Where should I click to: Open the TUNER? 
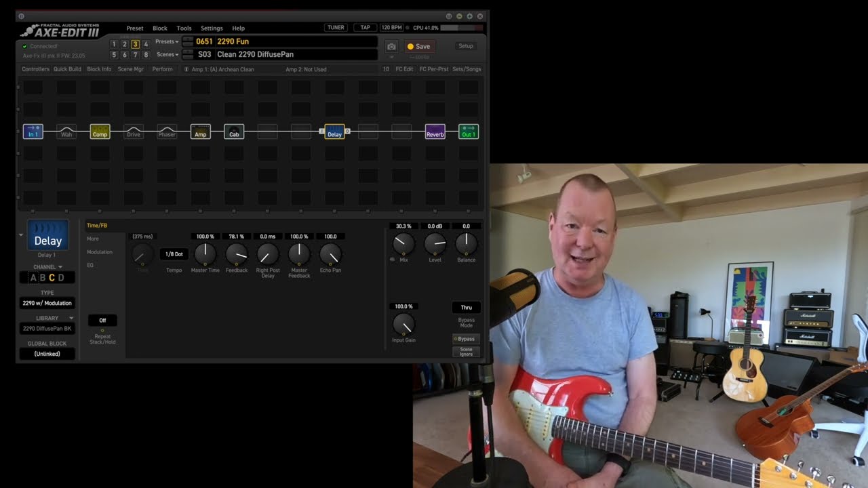point(336,28)
